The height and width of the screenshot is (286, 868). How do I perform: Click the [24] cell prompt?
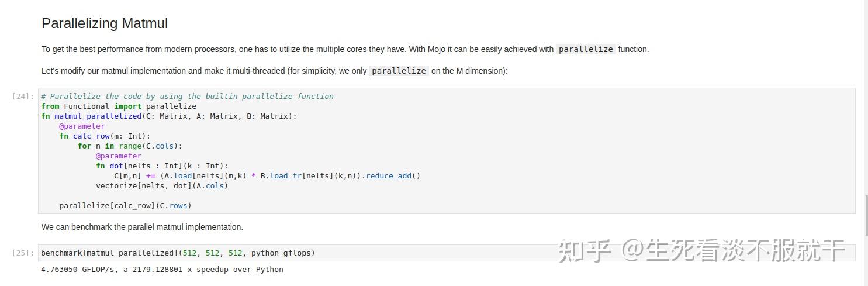coord(23,97)
